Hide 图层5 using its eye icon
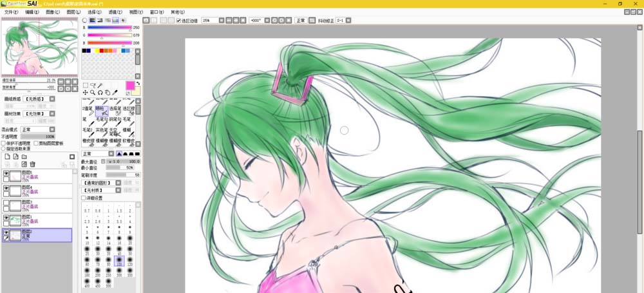Viewport: 644px width, 293px height. 6,173
